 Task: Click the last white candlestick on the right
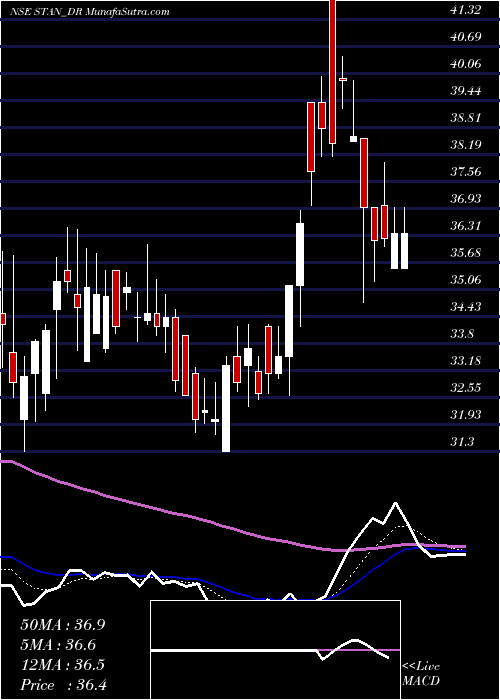[x=404, y=251]
